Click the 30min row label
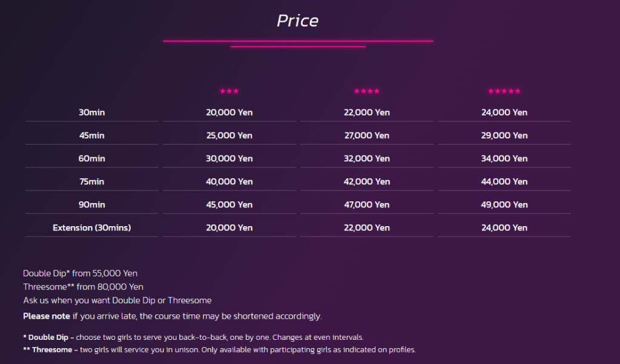The image size is (620, 364). (92, 112)
